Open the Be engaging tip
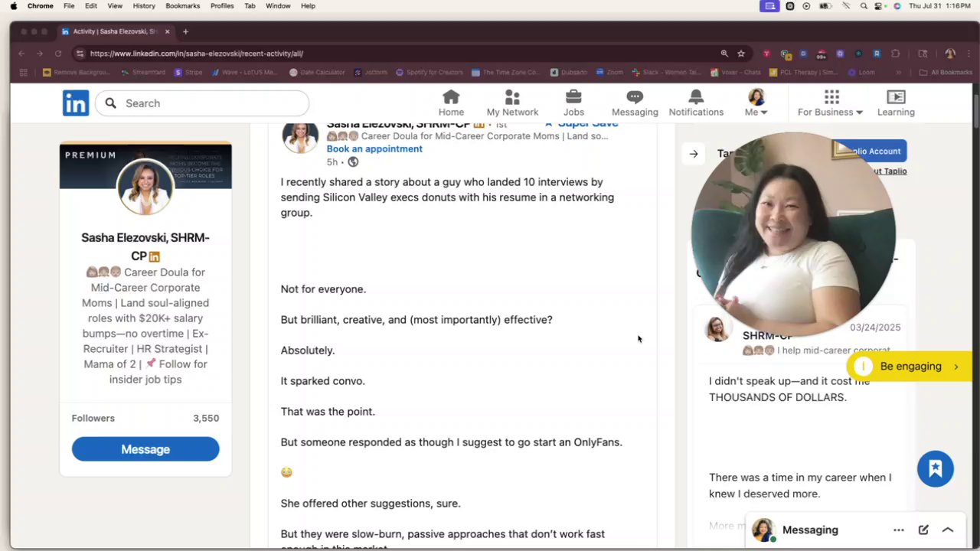This screenshot has height=551, width=980. click(x=910, y=367)
